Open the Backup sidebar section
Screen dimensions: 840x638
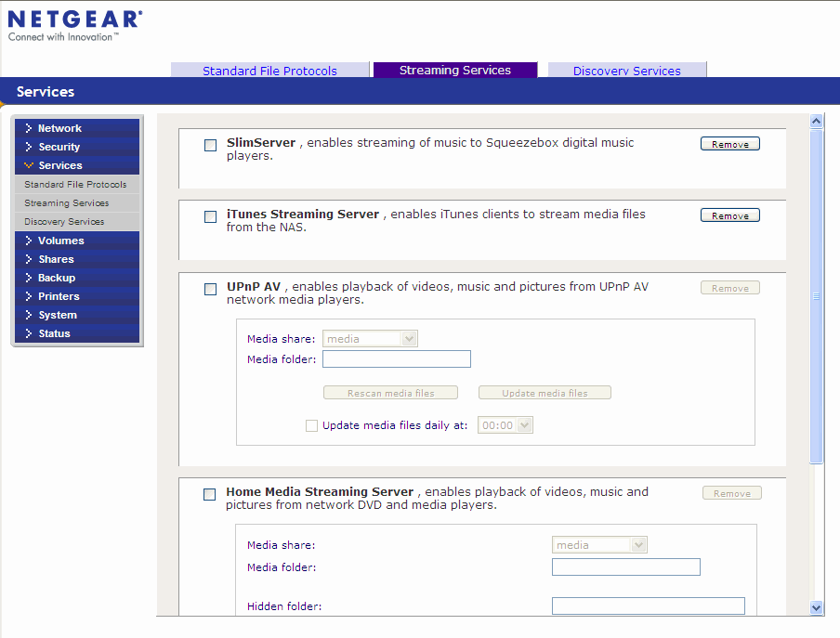(x=77, y=278)
